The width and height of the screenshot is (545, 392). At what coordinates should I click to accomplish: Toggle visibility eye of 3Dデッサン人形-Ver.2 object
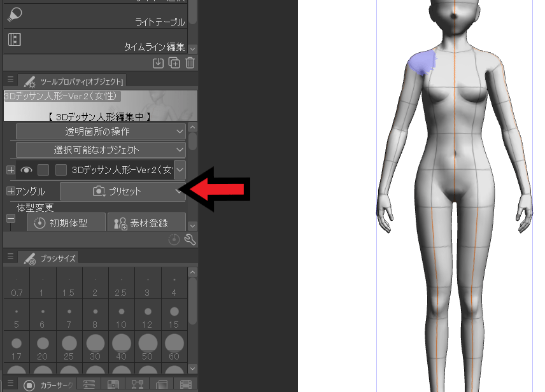click(x=26, y=170)
